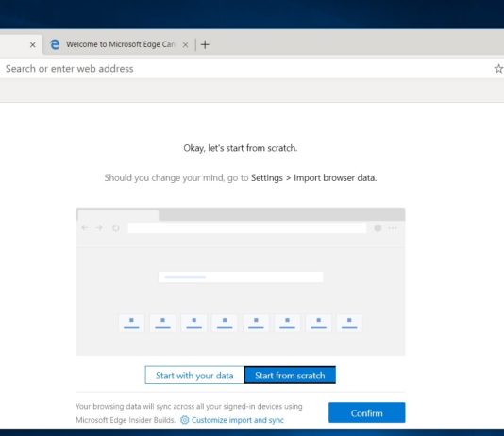Click the gear icon beside Customize import
The image size is (504, 436).
(184, 420)
